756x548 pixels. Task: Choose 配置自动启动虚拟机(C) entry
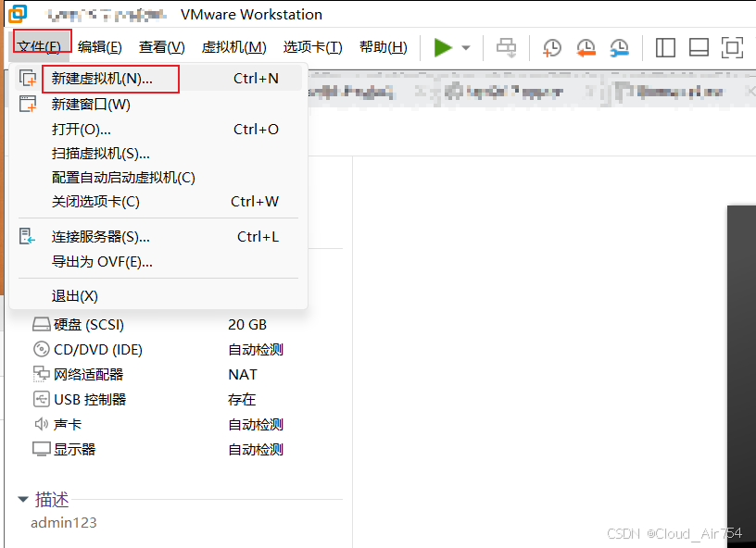[x=158, y=177]
